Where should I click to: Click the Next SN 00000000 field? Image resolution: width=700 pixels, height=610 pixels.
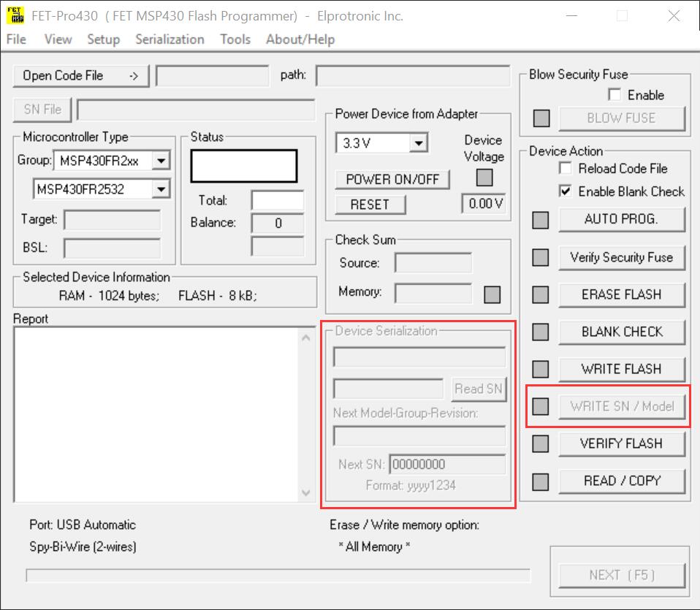pos(448,465)
